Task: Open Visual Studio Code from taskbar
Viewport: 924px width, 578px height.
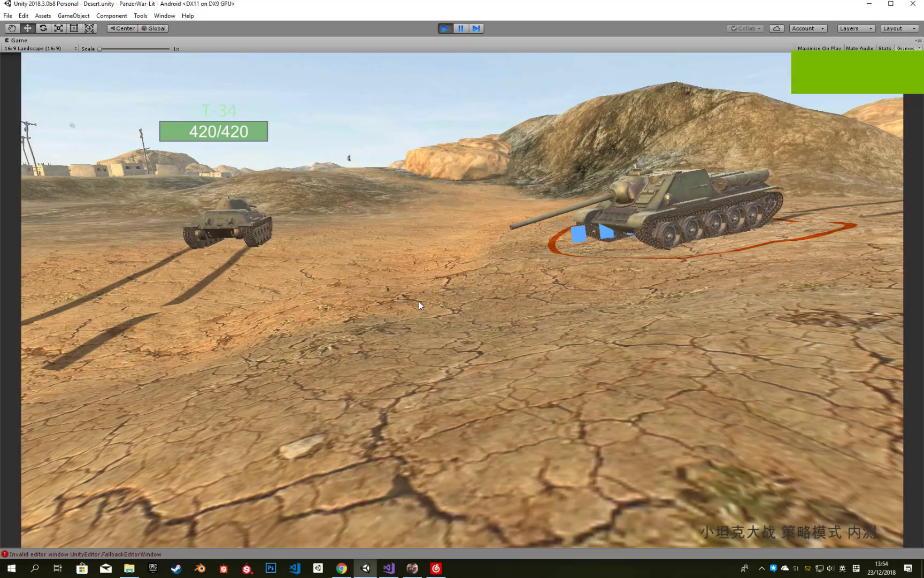Action: point(295,568)
